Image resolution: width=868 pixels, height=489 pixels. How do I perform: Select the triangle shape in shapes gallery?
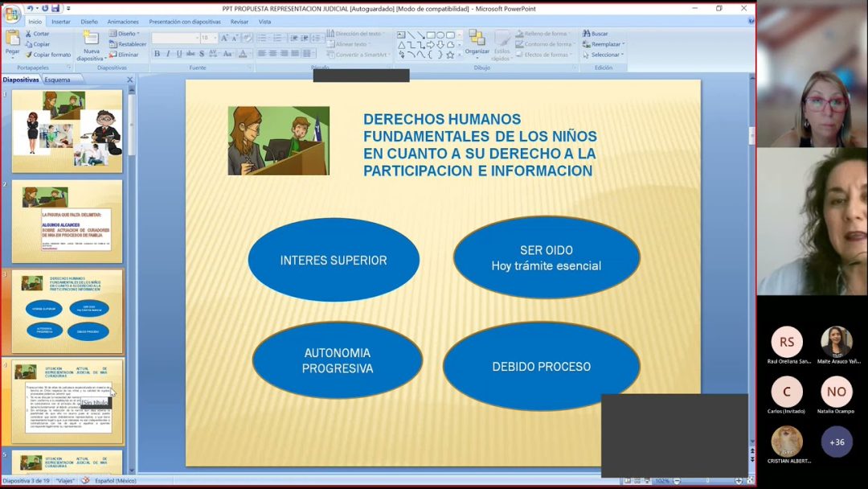(x=401, y=45)
